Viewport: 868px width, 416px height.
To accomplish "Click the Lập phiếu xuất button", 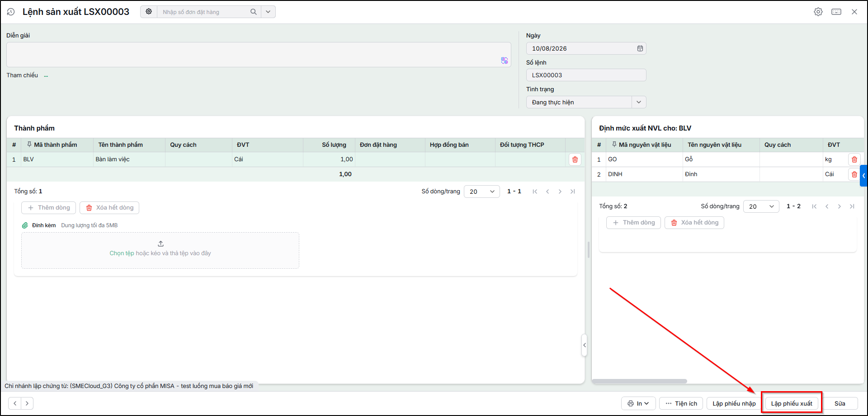I will pyautogui.click(x=792, y=403).
